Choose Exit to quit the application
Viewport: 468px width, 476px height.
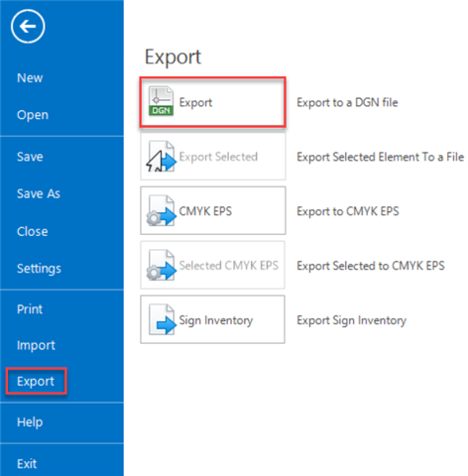coord(27,464)
